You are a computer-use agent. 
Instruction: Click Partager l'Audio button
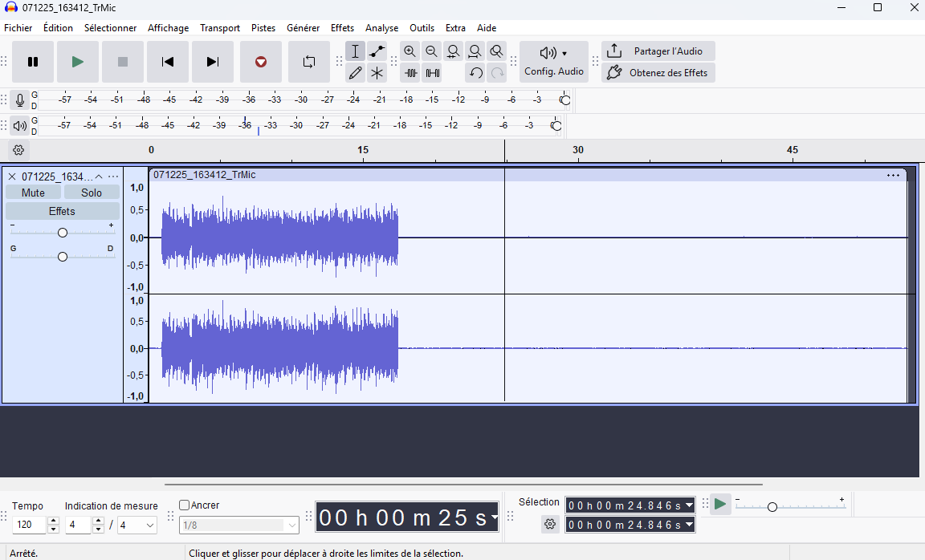[x=658, y=51]
